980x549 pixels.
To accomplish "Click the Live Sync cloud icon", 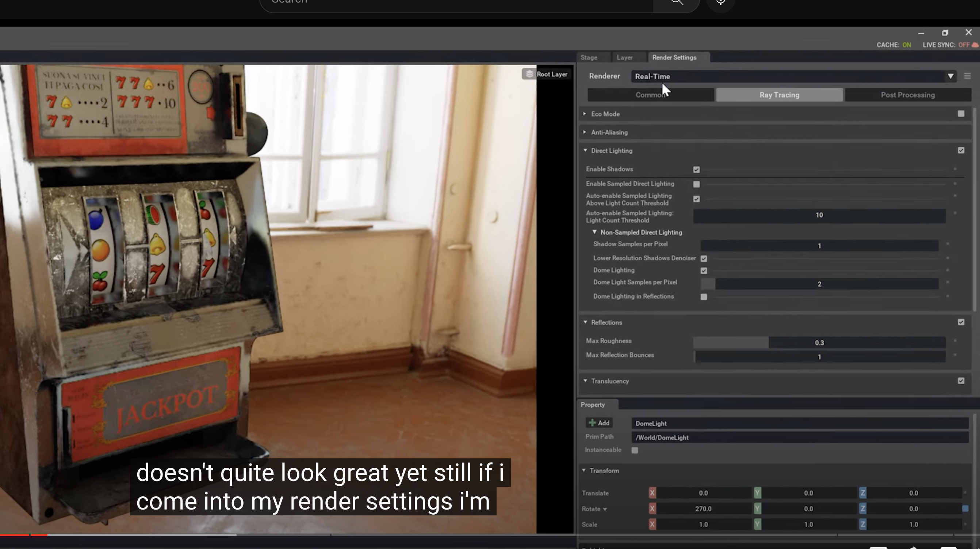I will pyautogui.click(x=975, y=45).
